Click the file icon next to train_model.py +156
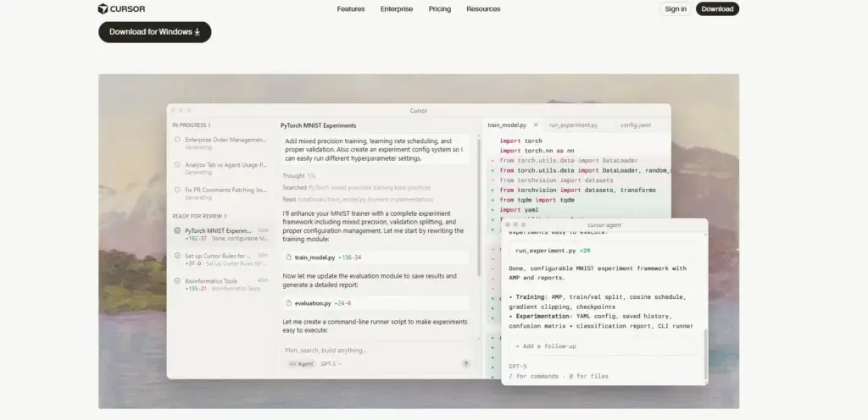This screenshot has width=868, height=420. point(288,257)
